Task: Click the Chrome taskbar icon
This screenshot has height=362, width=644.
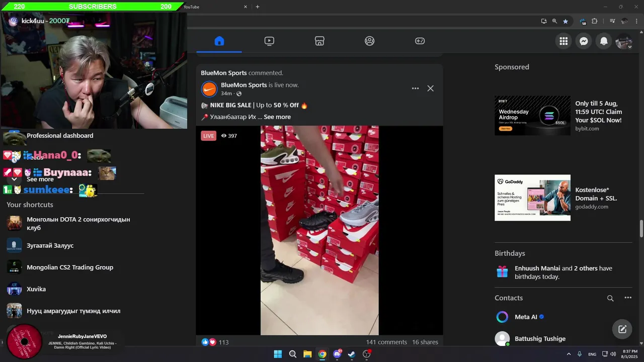Action: [x=322, y=354]
